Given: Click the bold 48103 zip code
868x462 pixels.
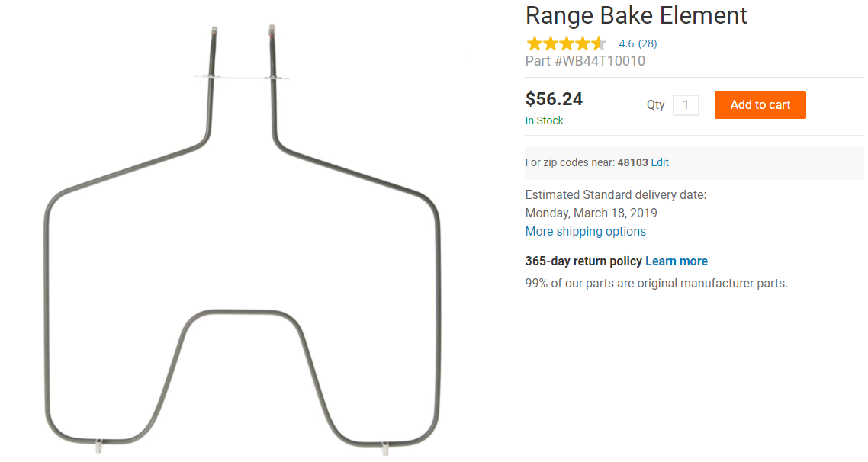Looking at the screenshot, I should click(632, 162).
